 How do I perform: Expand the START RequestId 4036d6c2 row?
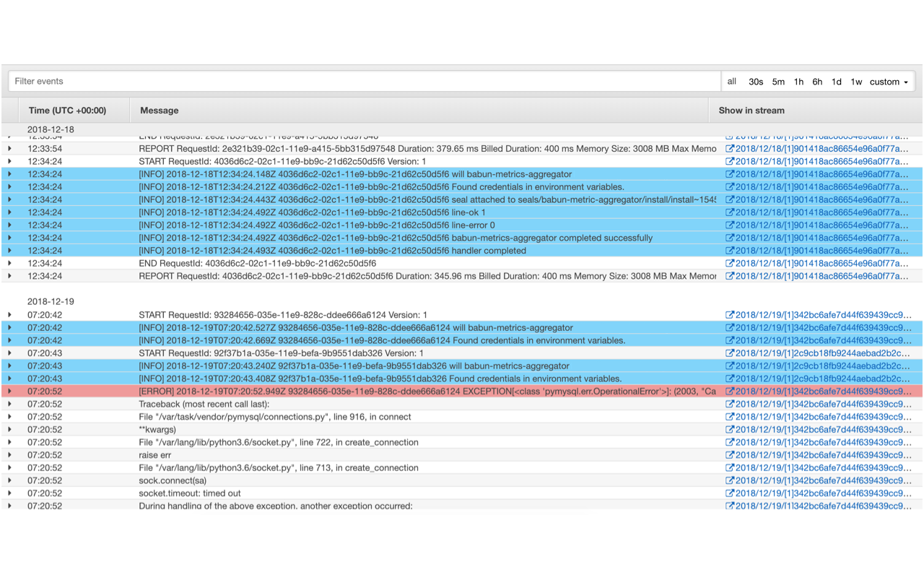(10, 162)
